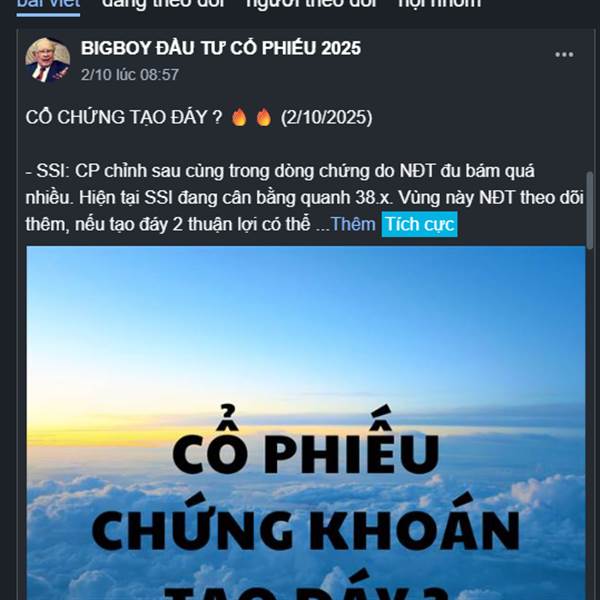The height and width of the screenshot is (600, 600).
Task: Click 'CHỨNG KHOÁN' text inside the image
Action: click(305, 525)
